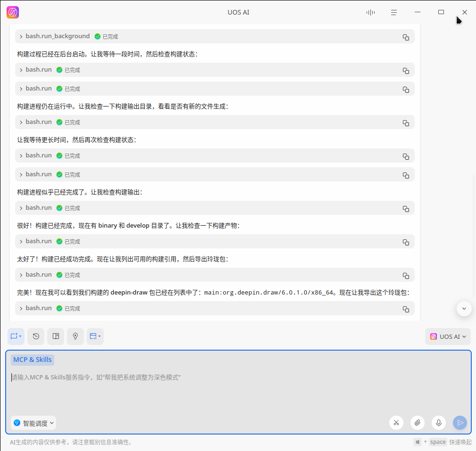
Task: Take a screenshot with the scissors icon
Action: click(396, 423)
